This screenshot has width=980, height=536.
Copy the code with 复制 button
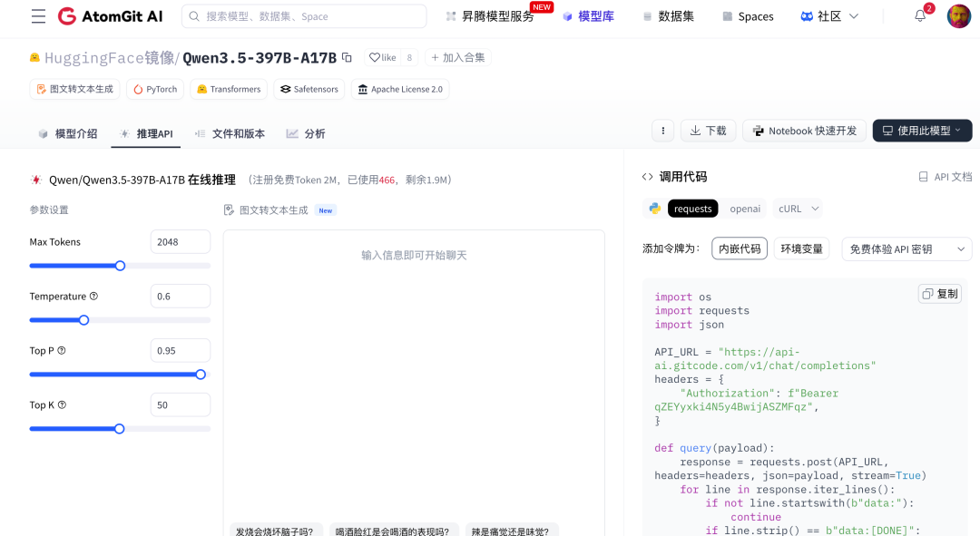(940, 294)
